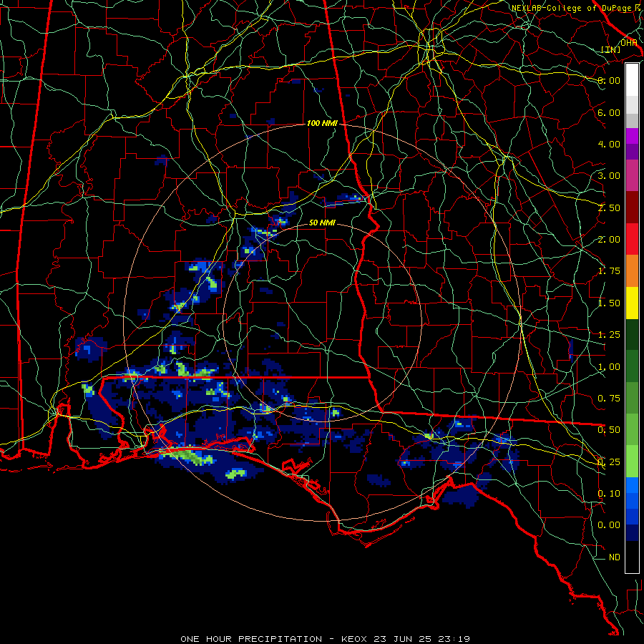The image size is (644, 644).
Task: Click the 4.00 legend value
Action: 609,144
